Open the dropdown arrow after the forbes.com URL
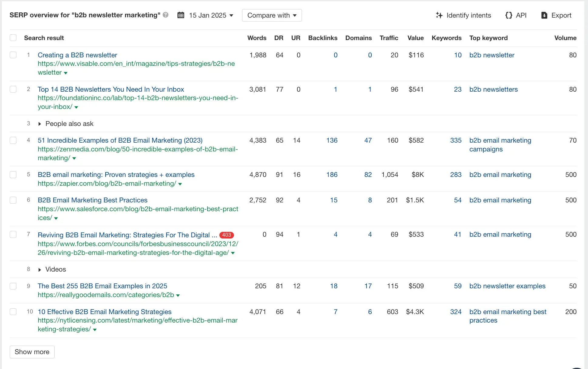The width and height of the screenshot is (588, 369). pyautogui.click(x=233, y=253)
